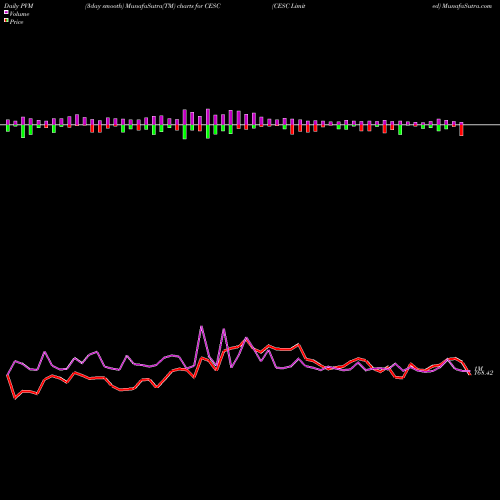The image size is (500, 500).
Task: Click the 'Price' legend label
Action: [x=16, y=22]
